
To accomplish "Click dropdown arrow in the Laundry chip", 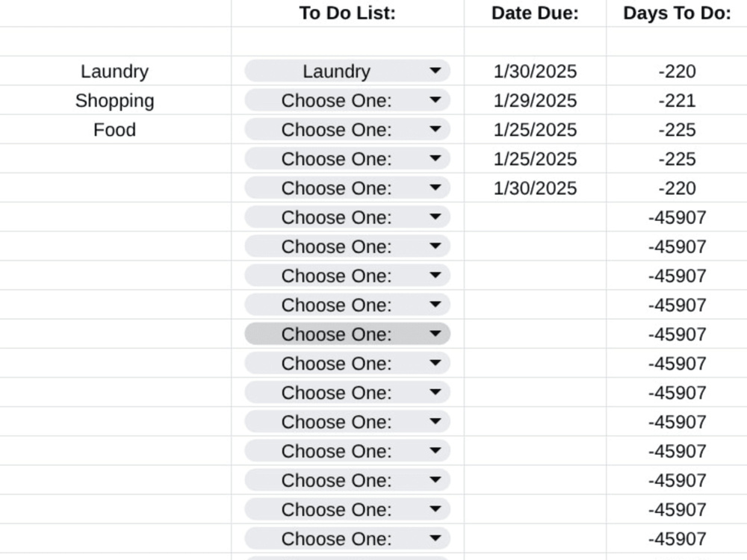I will (x=435, y=71).
